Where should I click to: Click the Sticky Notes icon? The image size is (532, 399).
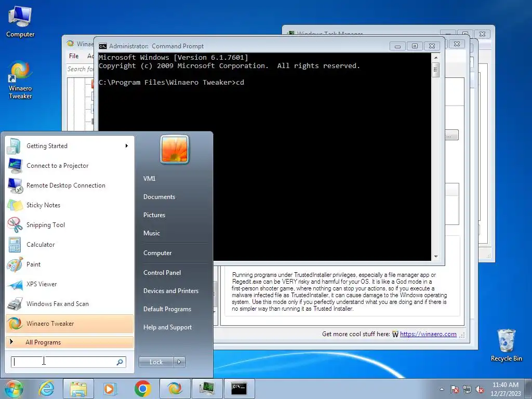click(14, 205)
